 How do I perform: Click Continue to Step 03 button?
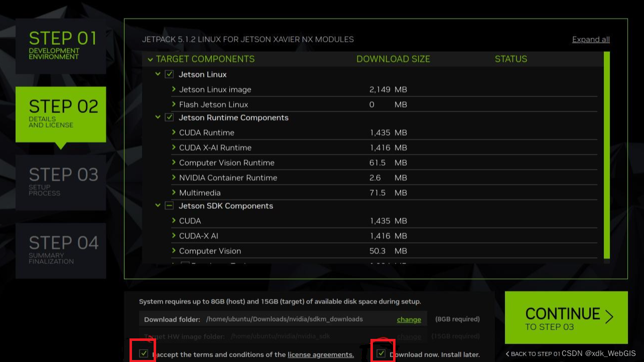click(x=566, y=317)
